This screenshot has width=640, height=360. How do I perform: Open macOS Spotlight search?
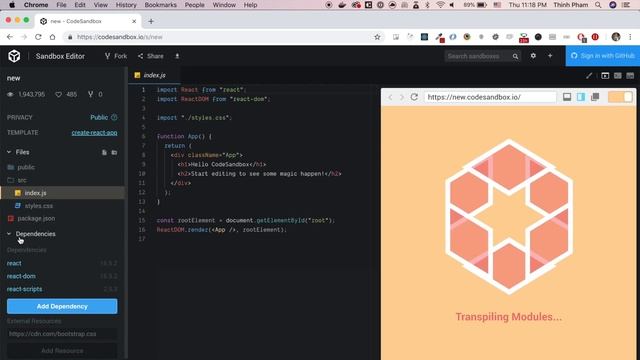tap(598, 5)
